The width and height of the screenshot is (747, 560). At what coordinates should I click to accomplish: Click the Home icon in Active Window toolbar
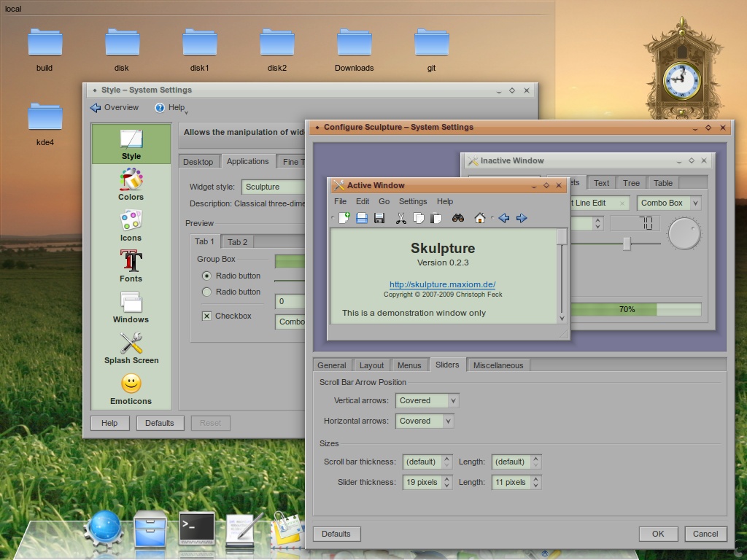pyautogui.click(x=480, y=218)
